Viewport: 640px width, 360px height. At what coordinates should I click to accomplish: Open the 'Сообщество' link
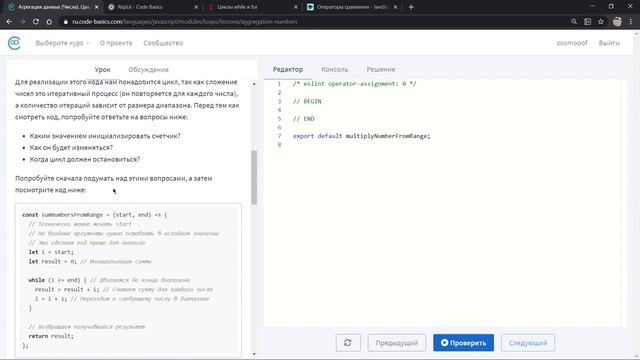[x=163, y=43]
